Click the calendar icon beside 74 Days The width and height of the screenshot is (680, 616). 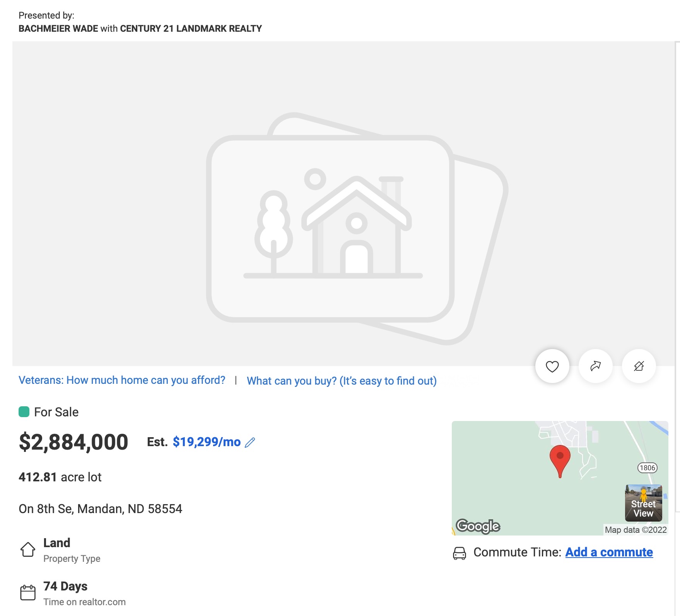(28, 593)
